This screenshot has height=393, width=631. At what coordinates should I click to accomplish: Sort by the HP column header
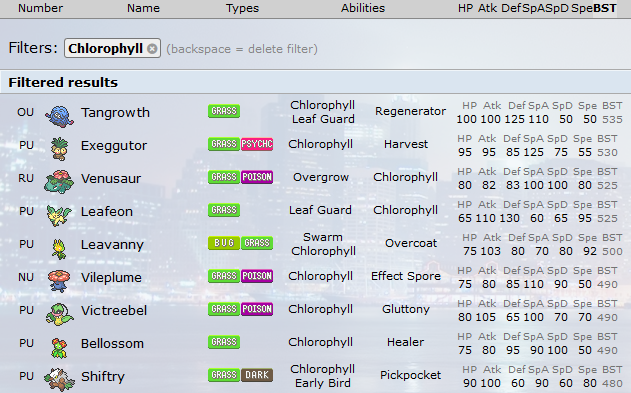pos(465,8)
